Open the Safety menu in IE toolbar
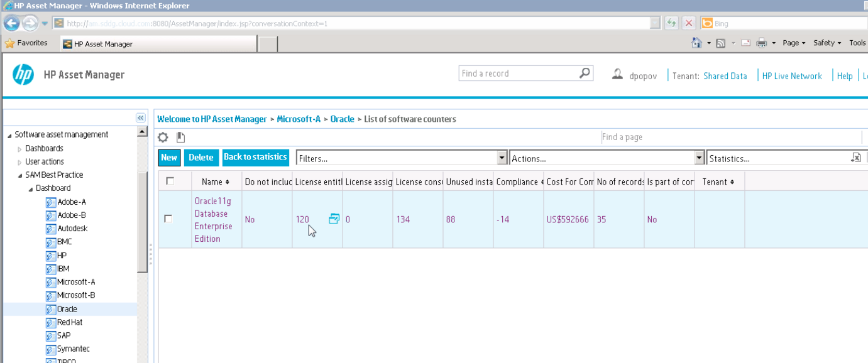This screenshot has width=868, height=363. 827,43
